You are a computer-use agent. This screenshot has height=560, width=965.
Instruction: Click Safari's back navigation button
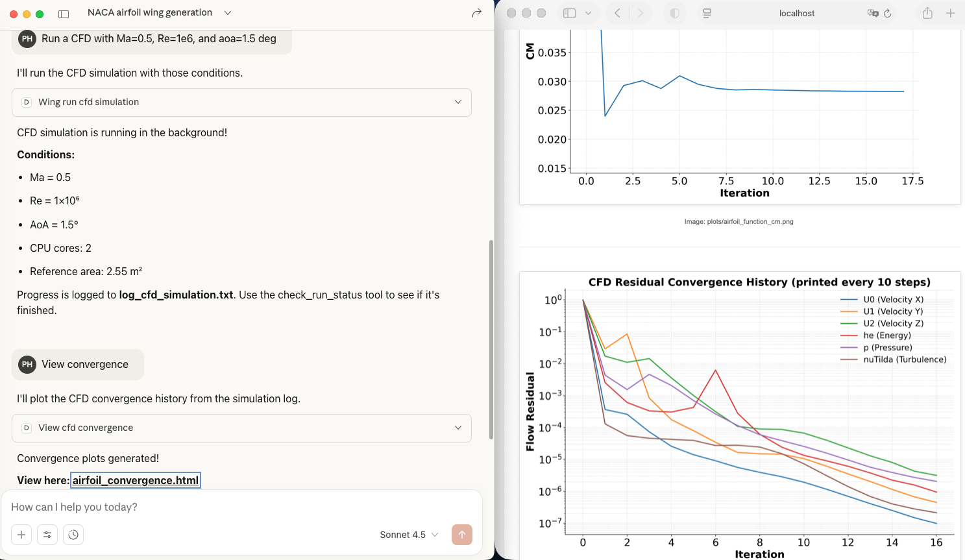point(617,13)
